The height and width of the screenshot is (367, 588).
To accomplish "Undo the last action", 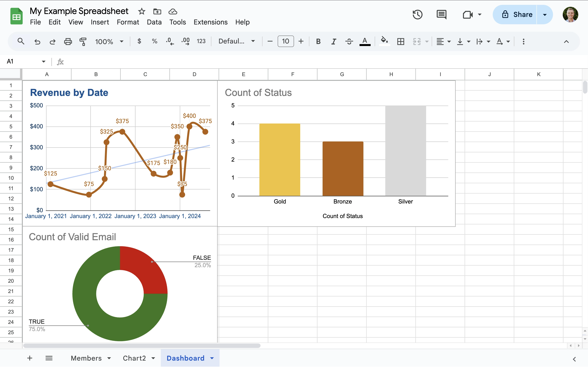I will [x=37, y=41].
